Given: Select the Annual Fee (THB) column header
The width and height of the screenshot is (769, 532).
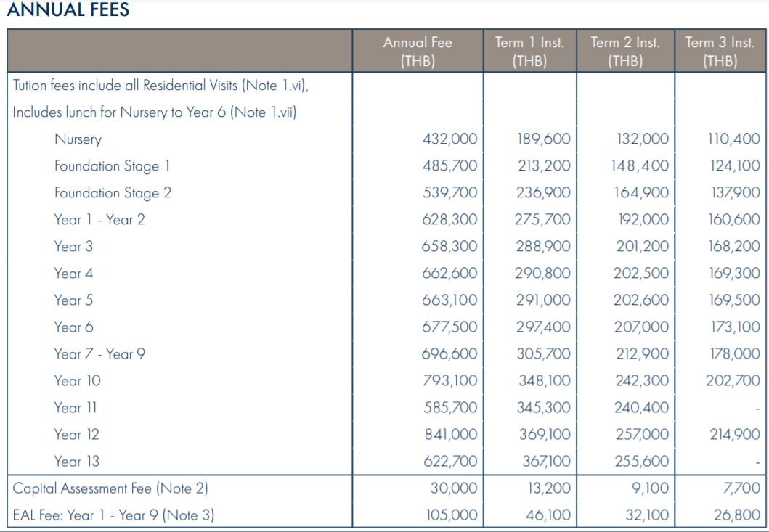Looking at the screenshot, I should pyautogui.click(x=418, y=52).
